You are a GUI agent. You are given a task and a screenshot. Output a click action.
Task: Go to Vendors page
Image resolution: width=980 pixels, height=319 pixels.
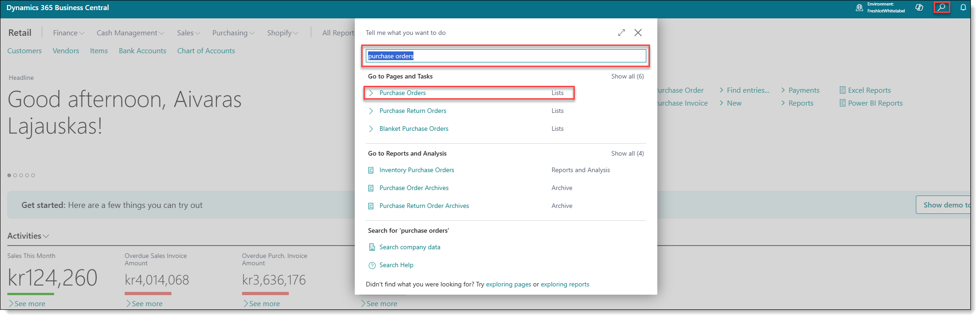66,50
